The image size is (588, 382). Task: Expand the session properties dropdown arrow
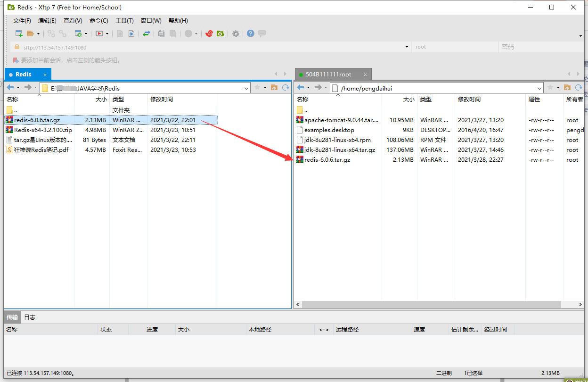(86, 34)
